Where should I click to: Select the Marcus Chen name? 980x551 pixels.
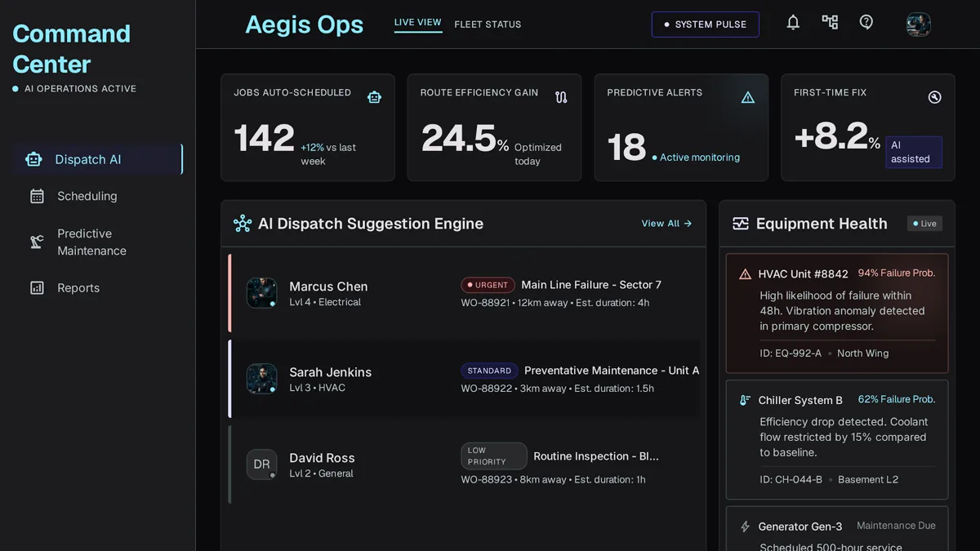coord(328,287)
